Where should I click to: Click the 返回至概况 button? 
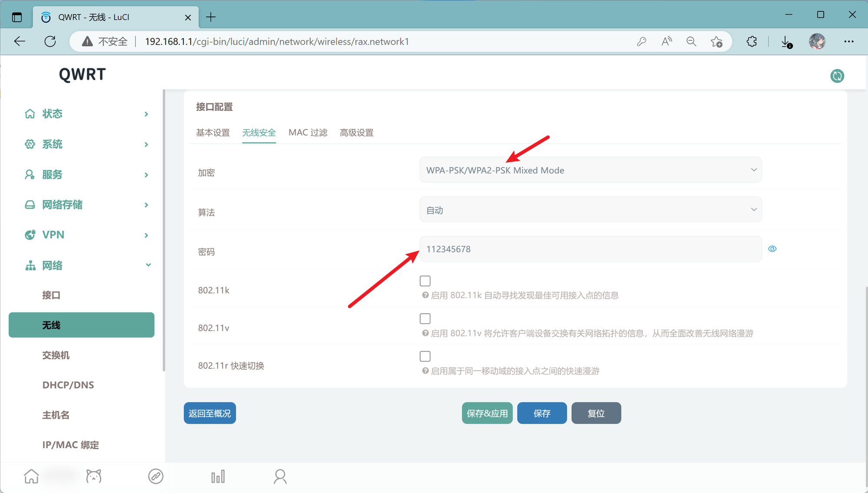click(x=210, y=413)
